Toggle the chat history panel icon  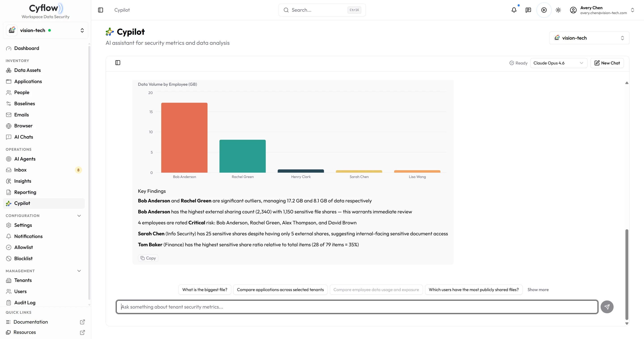[118, 63]
